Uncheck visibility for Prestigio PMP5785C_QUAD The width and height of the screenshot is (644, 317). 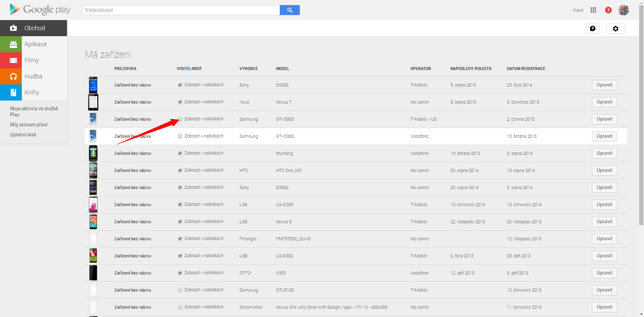pos(180,239)
